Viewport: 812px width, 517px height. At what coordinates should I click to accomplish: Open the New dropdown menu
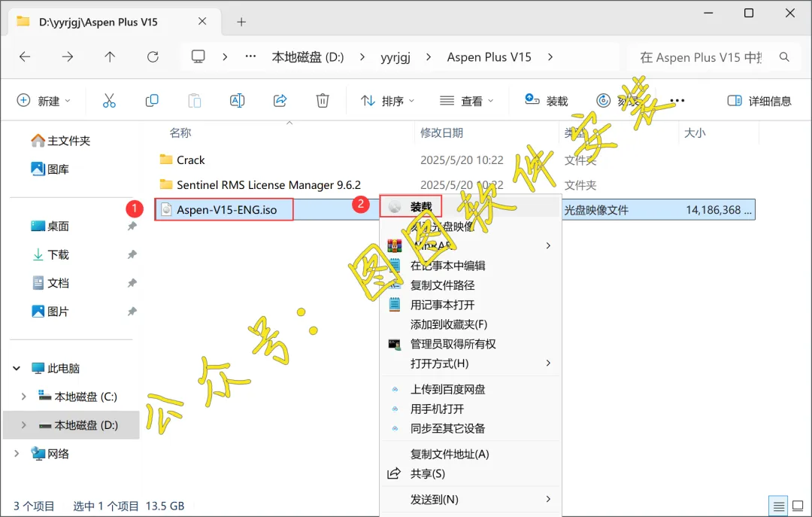pyautogui.click(x=44, y=101)
